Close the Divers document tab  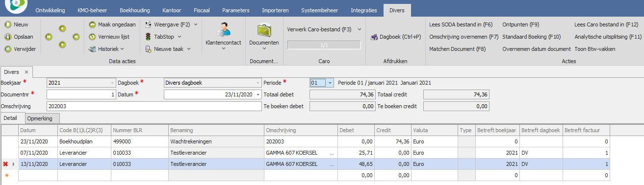point(26,72)
